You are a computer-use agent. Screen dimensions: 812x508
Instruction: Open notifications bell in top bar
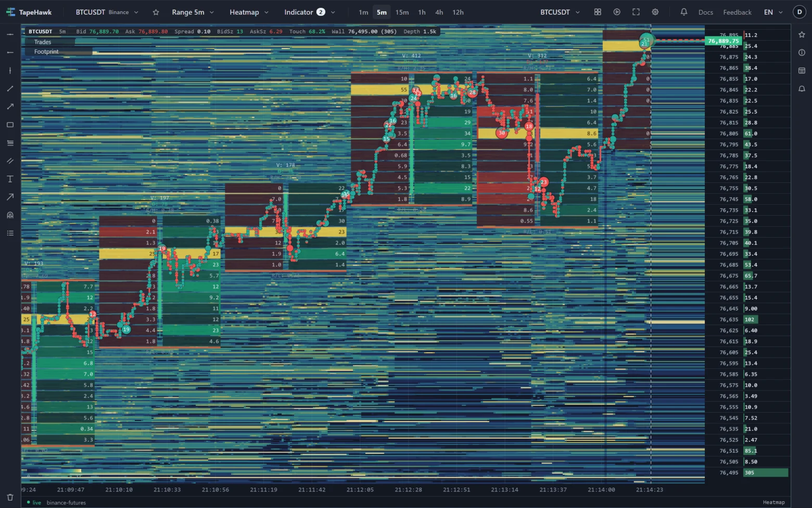[x=684, y=12]
